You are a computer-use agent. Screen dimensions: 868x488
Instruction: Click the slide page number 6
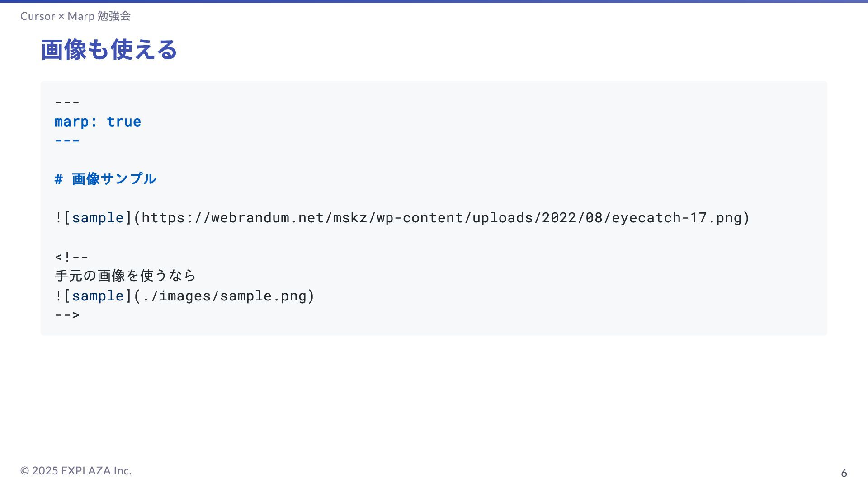tap(844, 473)
